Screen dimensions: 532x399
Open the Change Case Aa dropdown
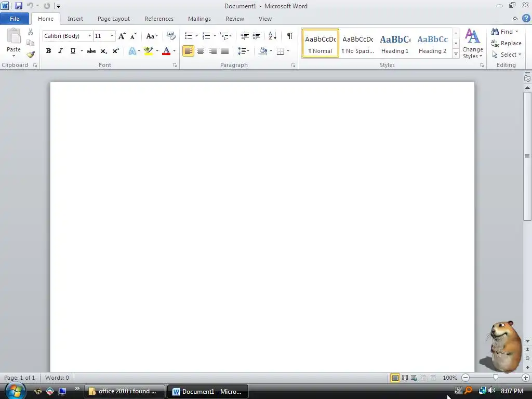152,36
